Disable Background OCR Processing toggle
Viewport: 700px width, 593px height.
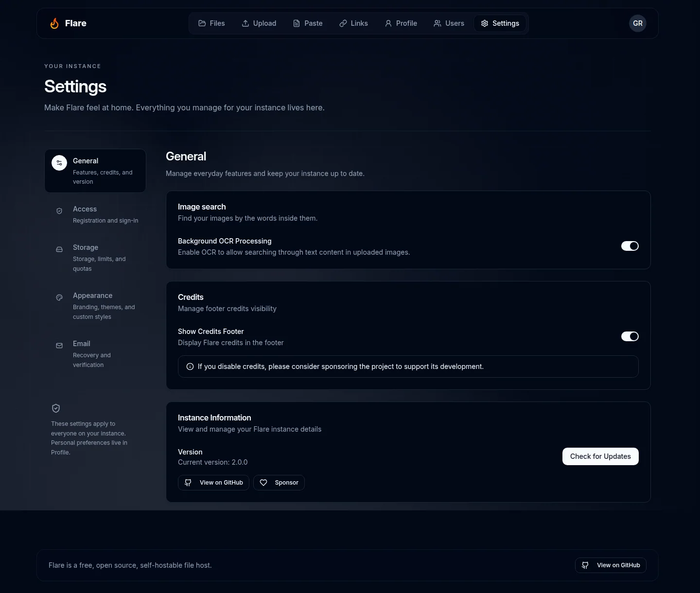coord(630,246)
